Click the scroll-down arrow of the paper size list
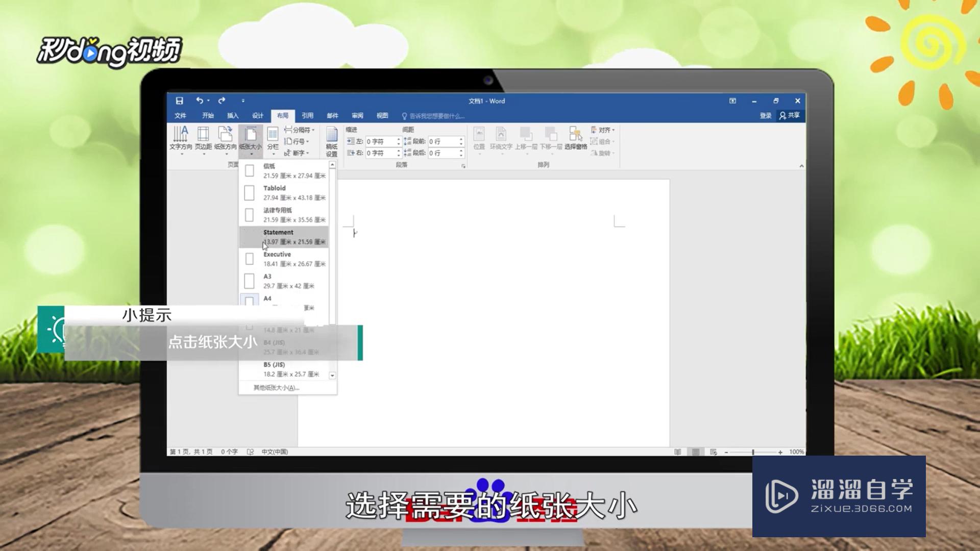 coord(332,375)
